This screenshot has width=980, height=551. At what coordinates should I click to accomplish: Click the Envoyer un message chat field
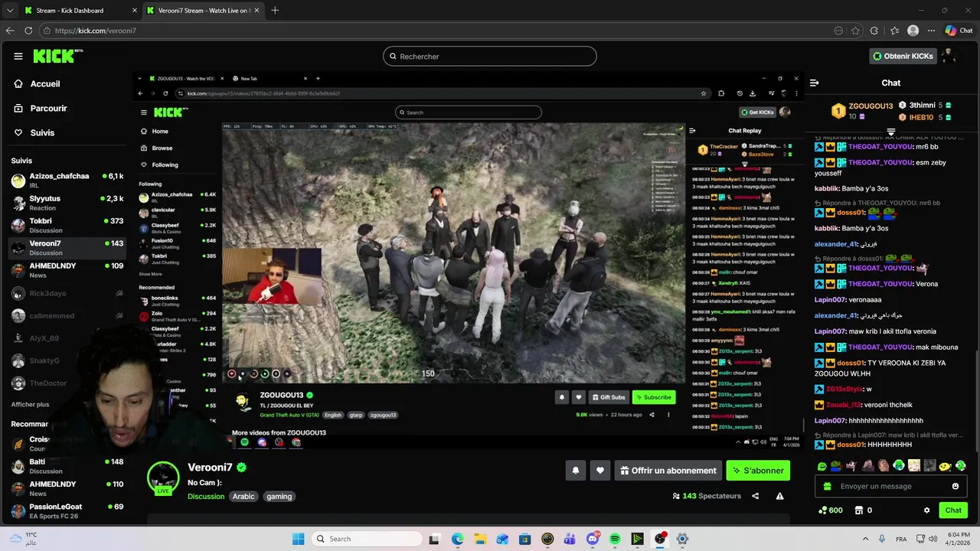[x=890, y=486]
